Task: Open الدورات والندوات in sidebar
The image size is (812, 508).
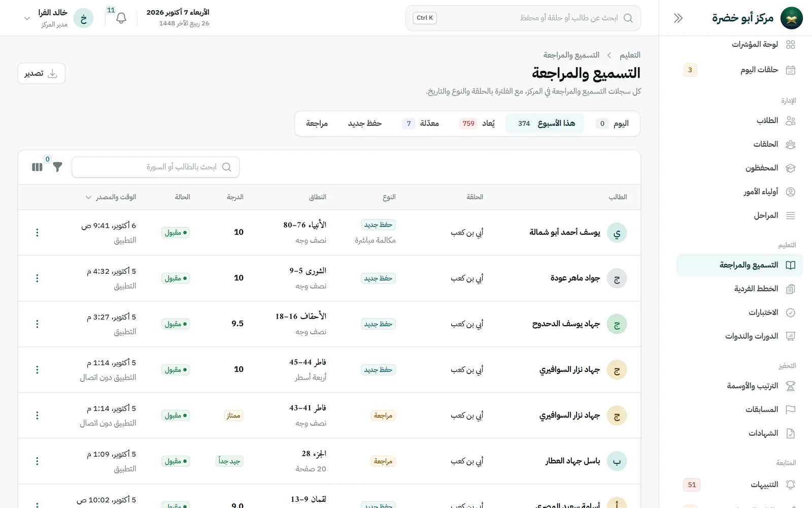Action: tap(740, 336)
